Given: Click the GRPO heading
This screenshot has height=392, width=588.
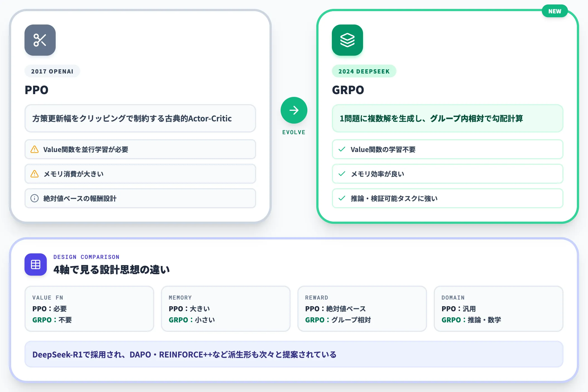Looking at the screenshot, I should [x=348, y=90].
